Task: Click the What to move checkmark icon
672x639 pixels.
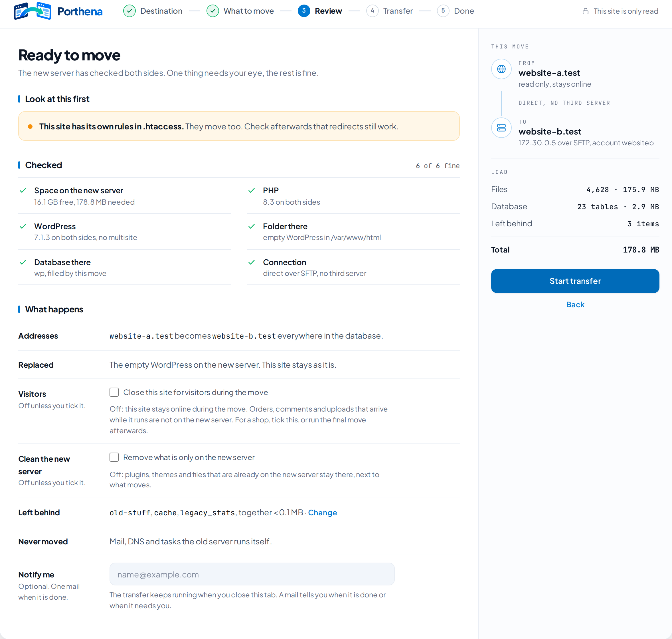Action: (213, 11)
